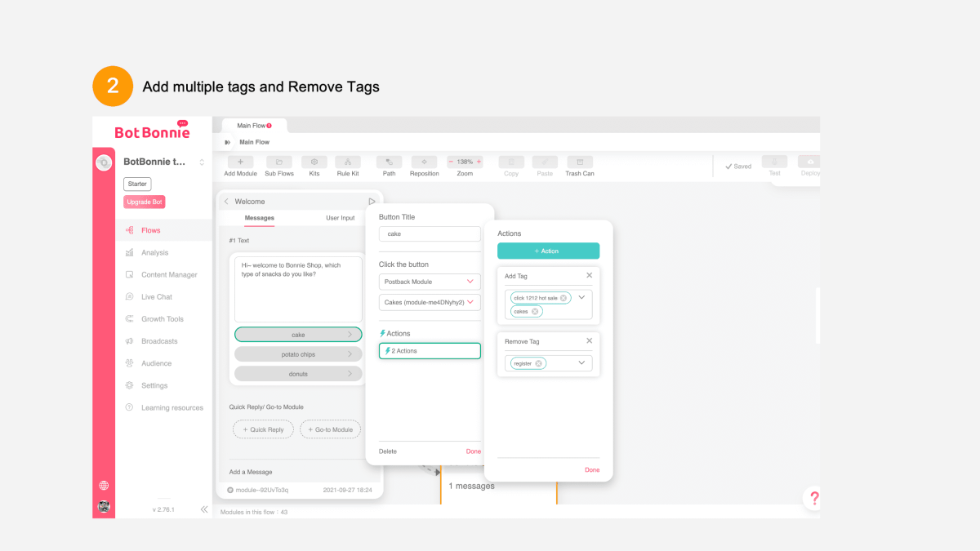Click the Upgrade Bot button
This screenshot has height=551, width=980.
point(145,202)
